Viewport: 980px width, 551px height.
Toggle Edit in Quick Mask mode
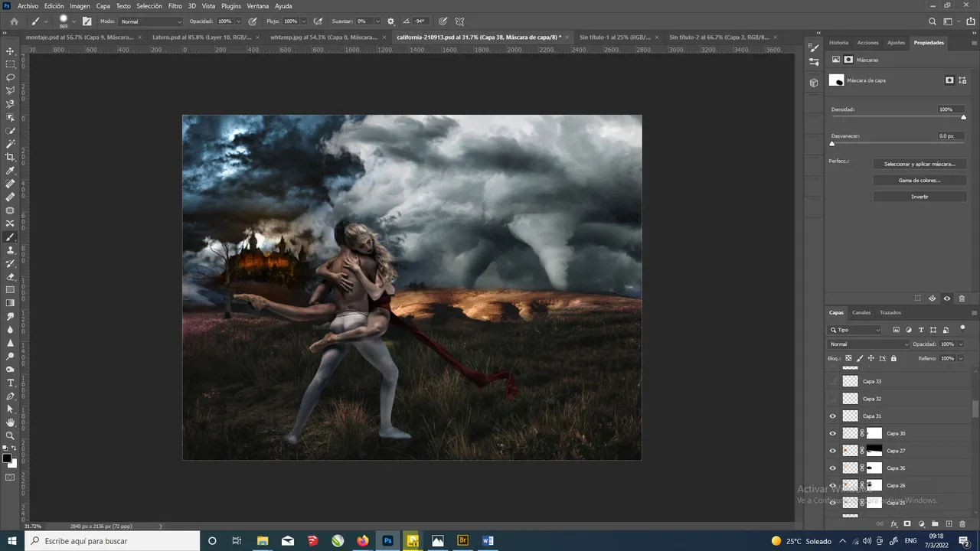coord(10,478)
